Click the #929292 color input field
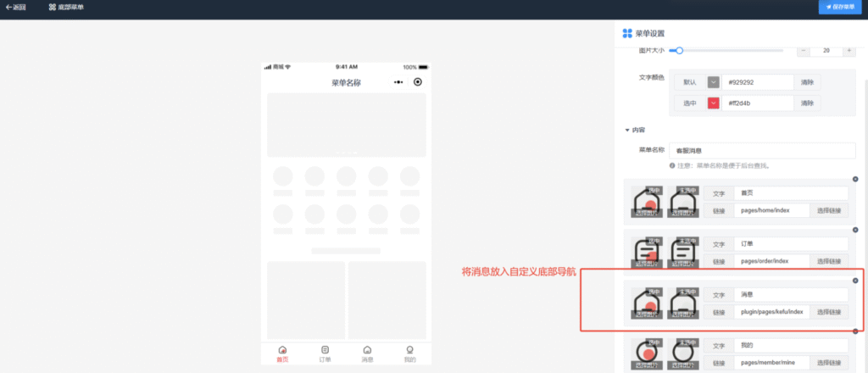This screenshot has width=868, height=373. [758, 82]
